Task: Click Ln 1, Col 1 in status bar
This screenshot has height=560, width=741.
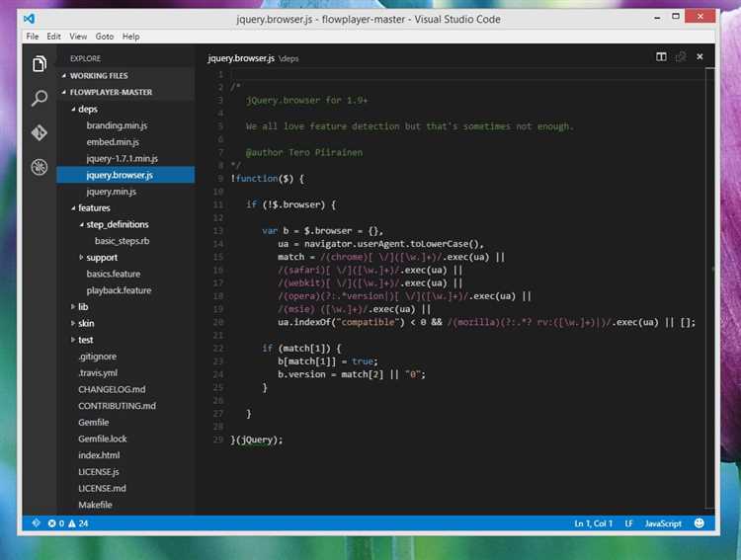Action: [593, 523]
